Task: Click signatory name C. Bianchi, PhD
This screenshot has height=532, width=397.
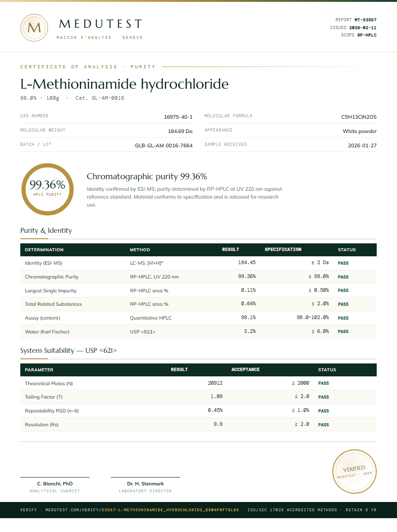Action: coord(55,484)
